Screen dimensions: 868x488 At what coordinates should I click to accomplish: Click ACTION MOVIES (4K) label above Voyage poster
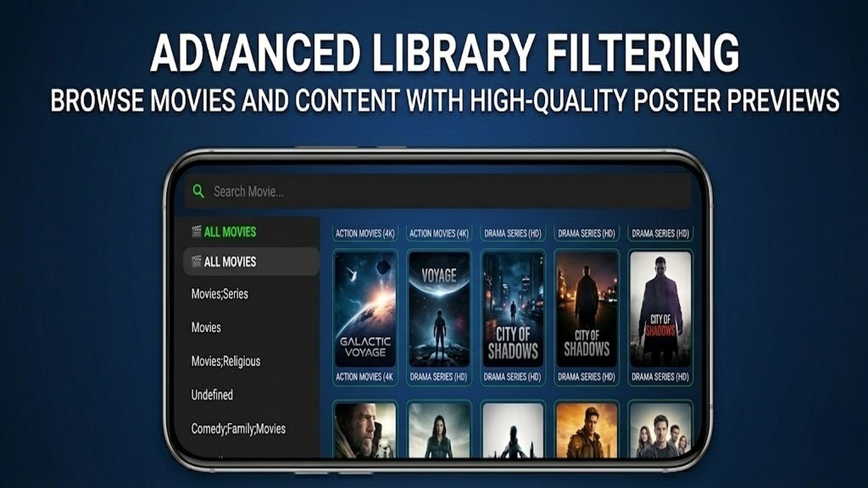coord(439,233)
